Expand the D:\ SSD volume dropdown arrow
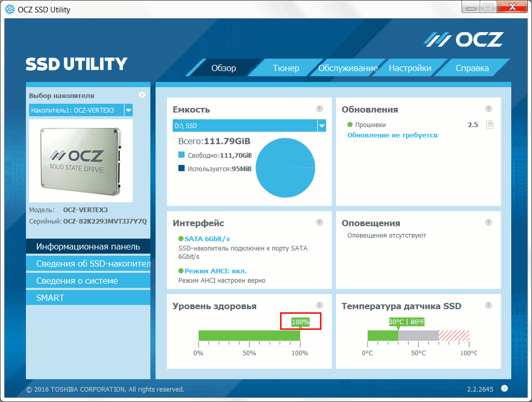Screen dimensions: 532x402 321,126
